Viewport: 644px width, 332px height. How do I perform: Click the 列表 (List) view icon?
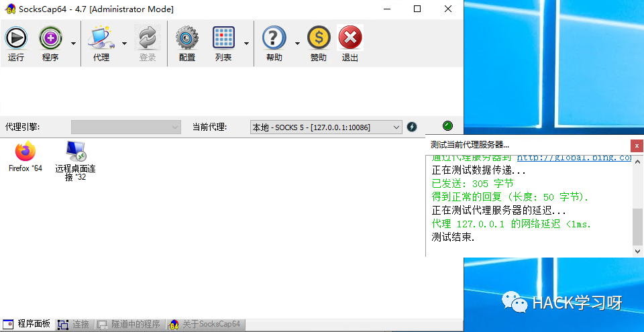(x=223, y=44)
